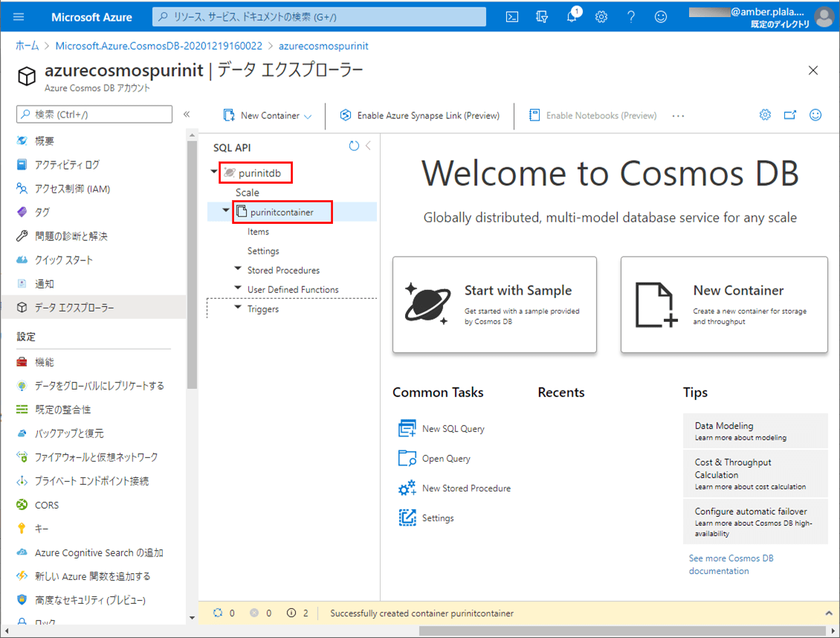This screenshot has width=840, height=638.
Task: Open the toolbar more options ellipsis
Action: 678,116
